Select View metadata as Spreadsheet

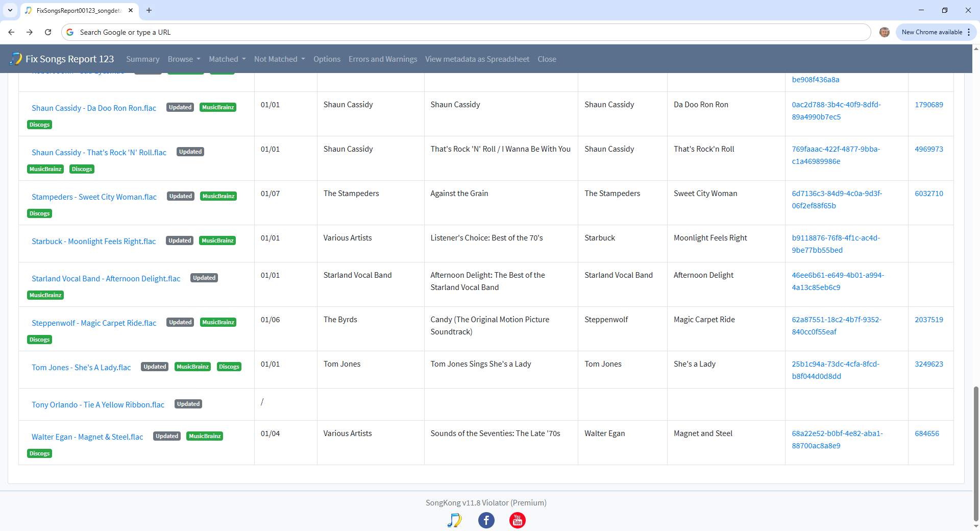(x=477, y=59)
